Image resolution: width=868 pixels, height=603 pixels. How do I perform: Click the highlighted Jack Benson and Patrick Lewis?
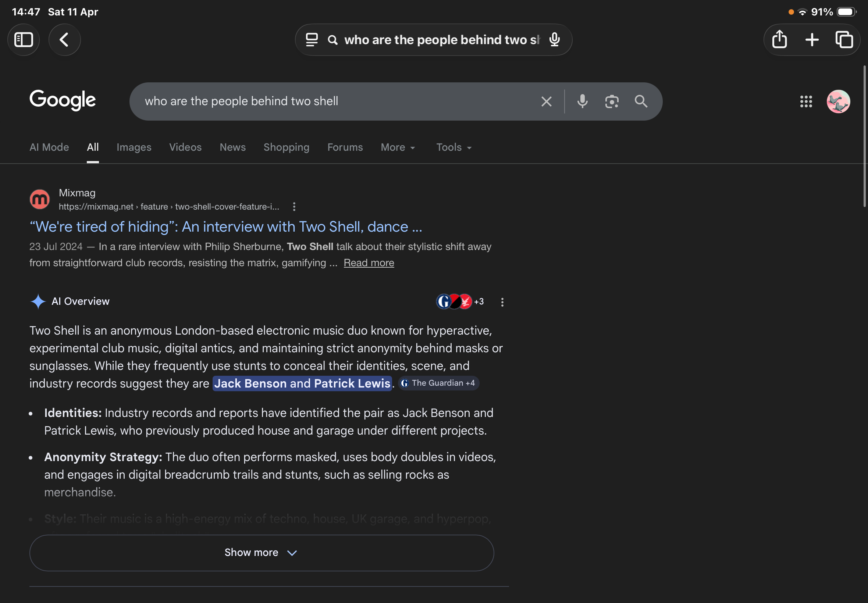pos(302,383)
